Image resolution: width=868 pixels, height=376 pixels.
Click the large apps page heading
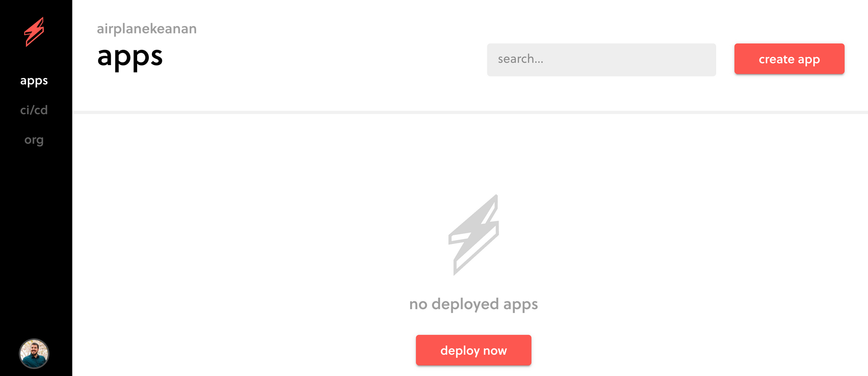click(x=130, y=57)
